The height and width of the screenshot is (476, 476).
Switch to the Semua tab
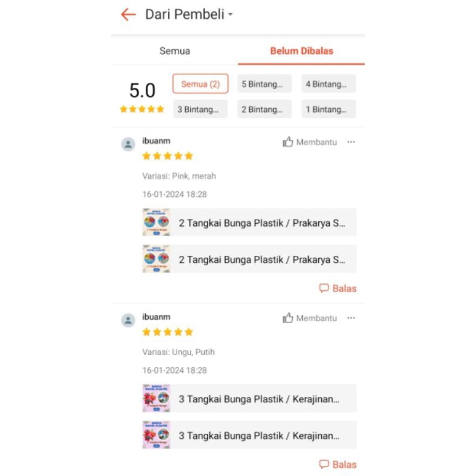click(174, 51)
